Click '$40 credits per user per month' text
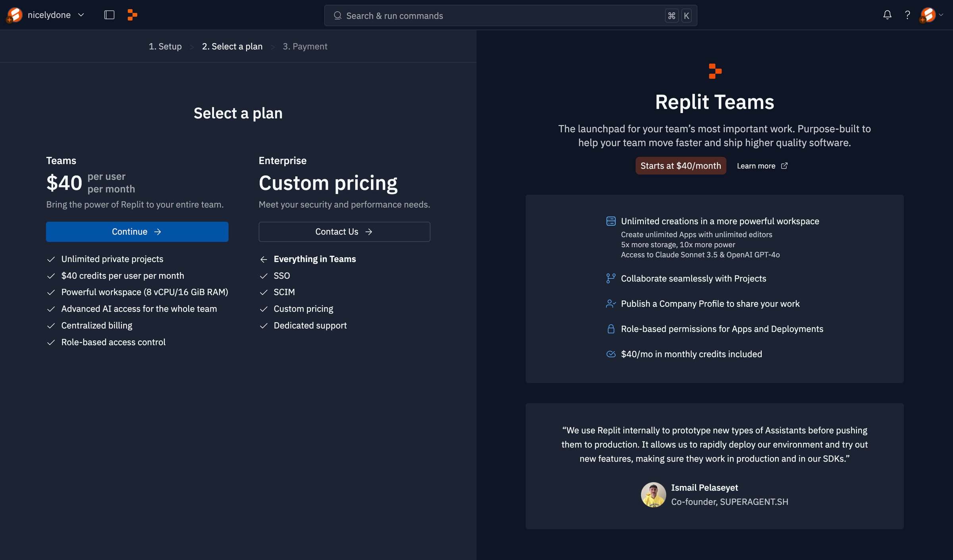 pyautogui.click(x=123, y=276)
